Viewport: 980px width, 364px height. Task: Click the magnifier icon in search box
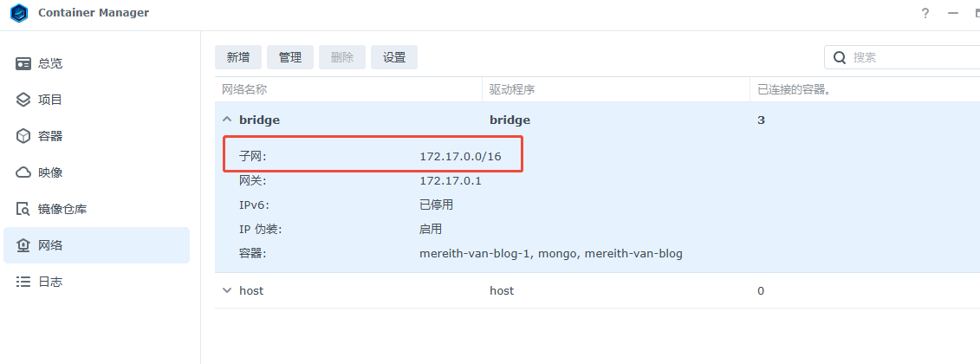(840, 57)
